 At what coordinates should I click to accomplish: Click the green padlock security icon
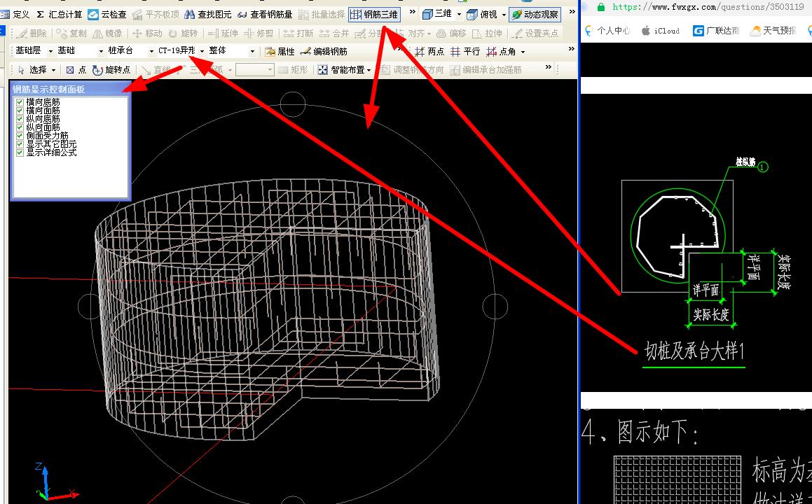click(x=600, y=7)
